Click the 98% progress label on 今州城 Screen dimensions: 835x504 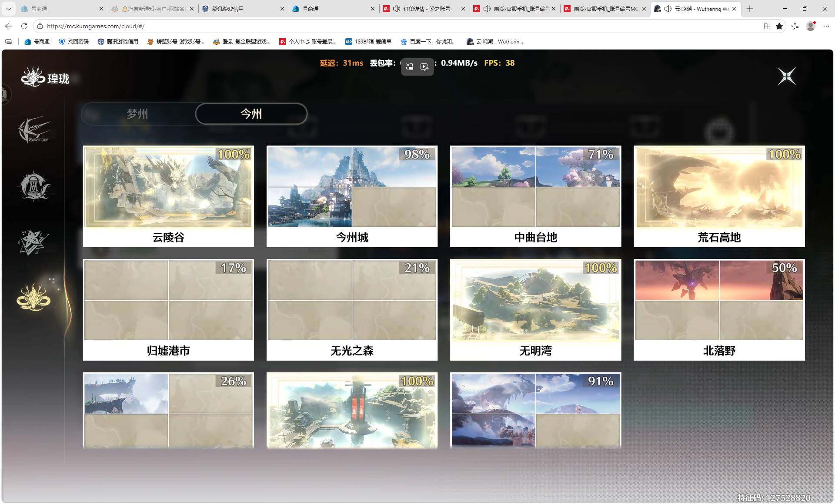tap(417, 154)
